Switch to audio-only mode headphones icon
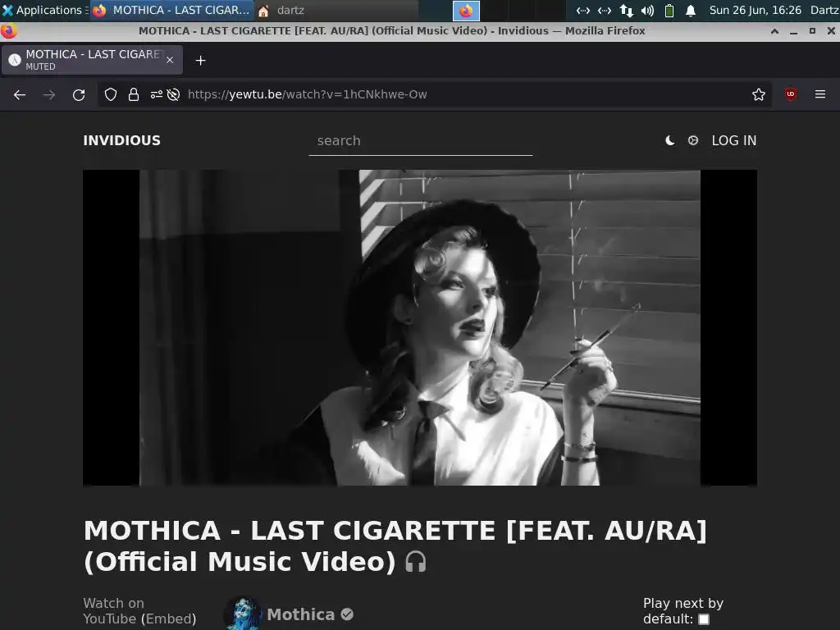Image resolution: width=840 pixels, height=630 pixels. click(x=416, y=562)
